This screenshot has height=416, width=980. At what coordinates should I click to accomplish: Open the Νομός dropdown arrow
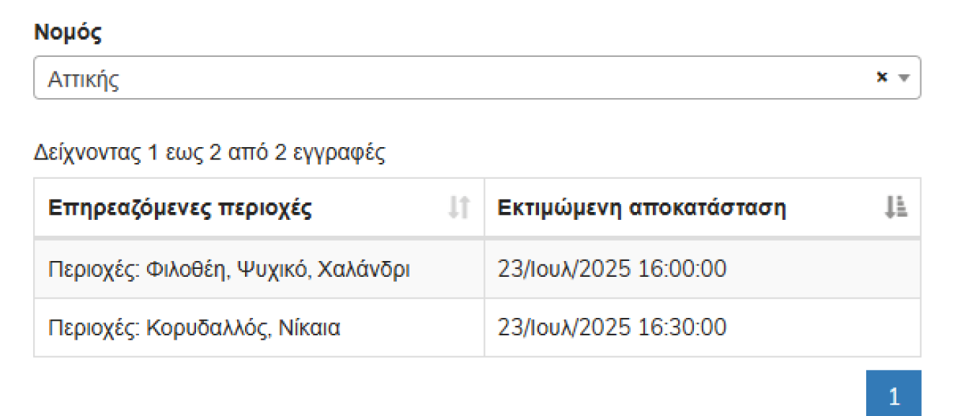coord(904,78)
